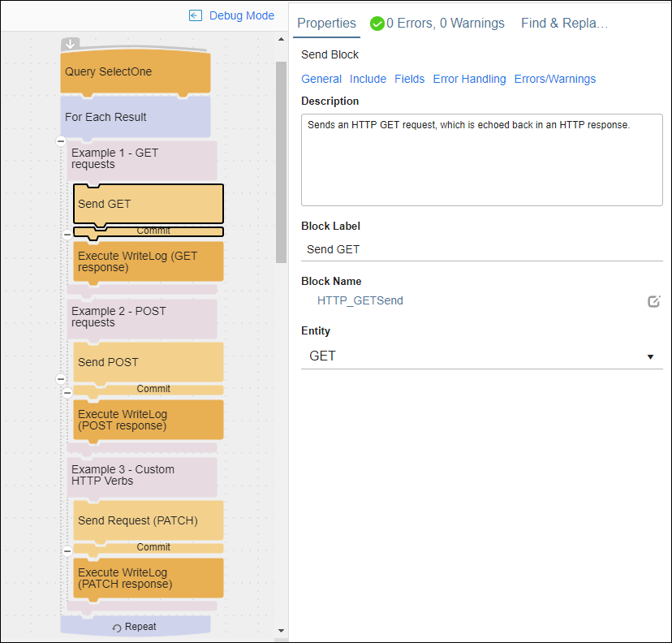Click the green checkmark status icon
Screen dimensions: 672x643
(x=377, y=24)
